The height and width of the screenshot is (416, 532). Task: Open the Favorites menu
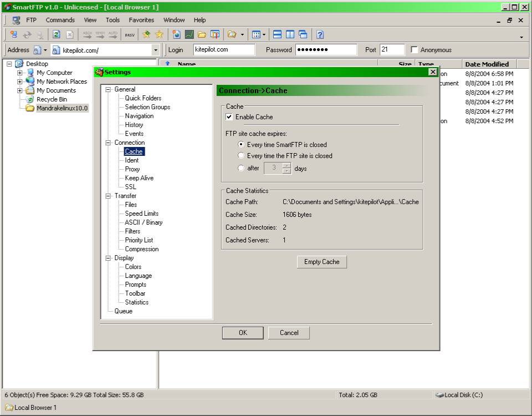pos(141,20)
